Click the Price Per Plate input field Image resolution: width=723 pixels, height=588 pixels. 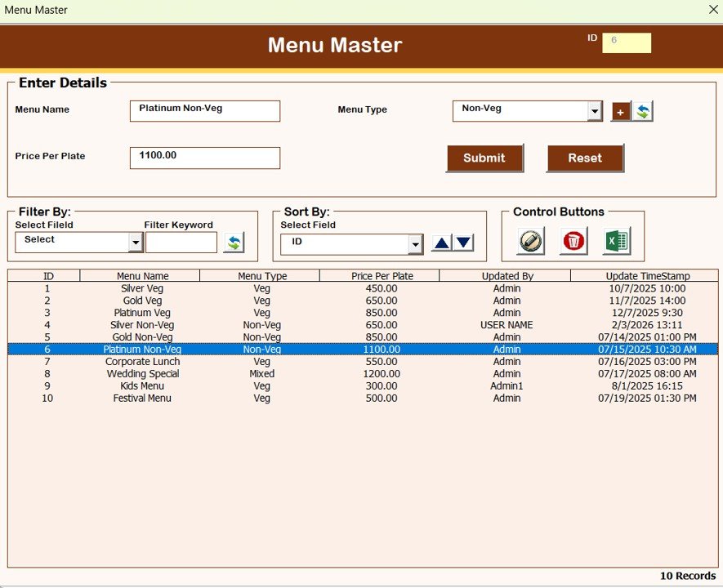pos(204,158)
